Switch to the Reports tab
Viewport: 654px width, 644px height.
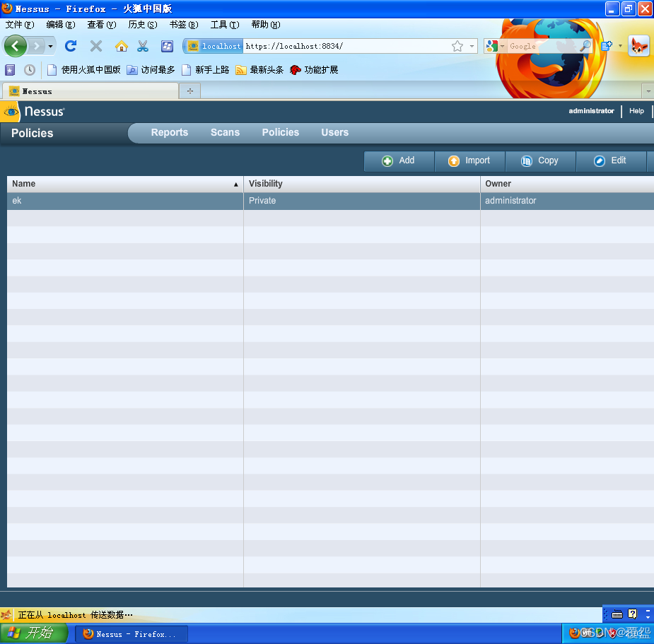[x=170, y=132]
